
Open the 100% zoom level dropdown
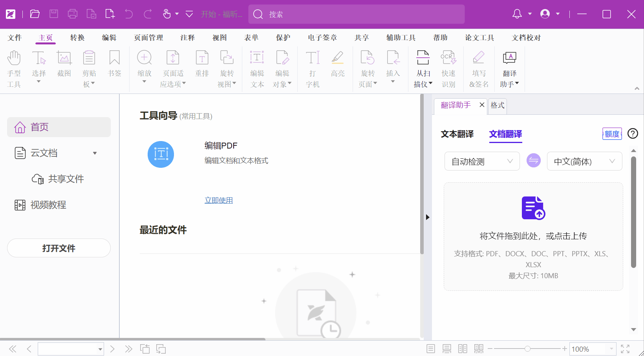coord(611,349)
